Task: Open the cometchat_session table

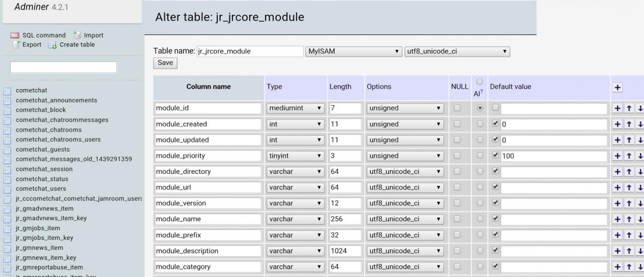Action: [x=44, y=169]
